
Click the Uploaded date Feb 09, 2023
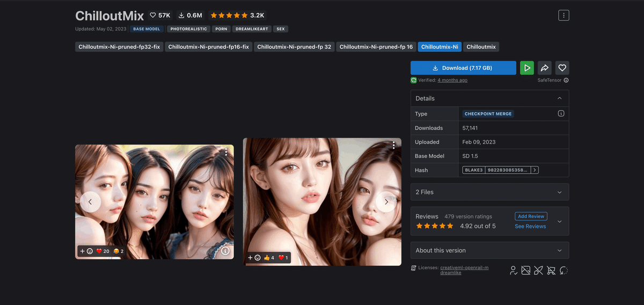click(479, 142)
